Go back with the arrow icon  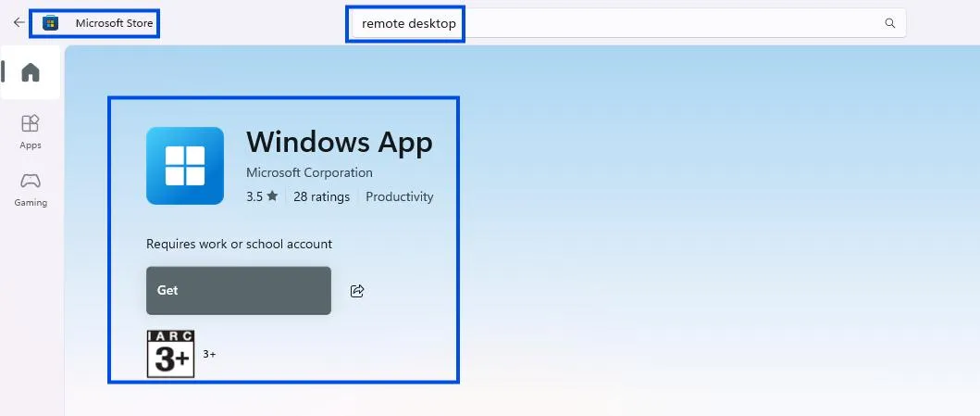pyautogui.click(x=19, y=22)
